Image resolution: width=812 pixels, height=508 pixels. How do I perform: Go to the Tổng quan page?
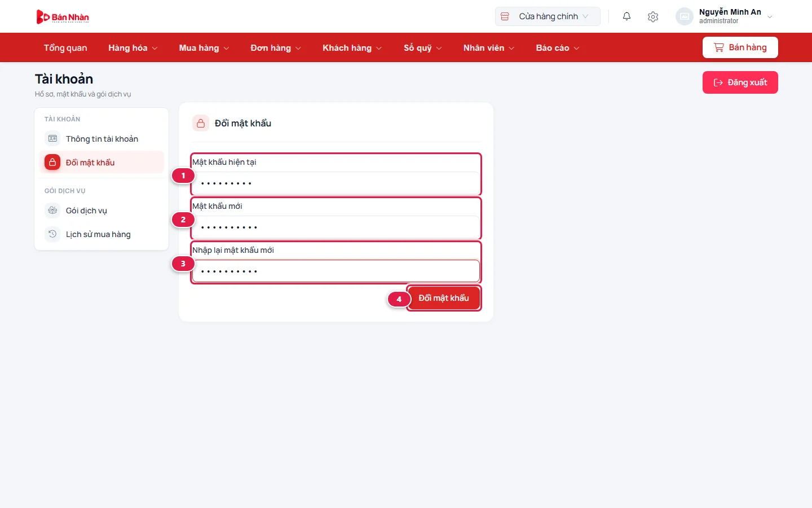(x=65, y=48)
